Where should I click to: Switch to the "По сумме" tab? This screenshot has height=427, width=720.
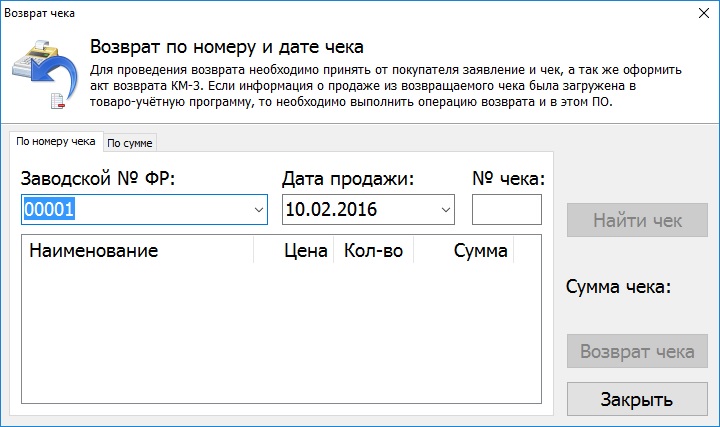130,143
